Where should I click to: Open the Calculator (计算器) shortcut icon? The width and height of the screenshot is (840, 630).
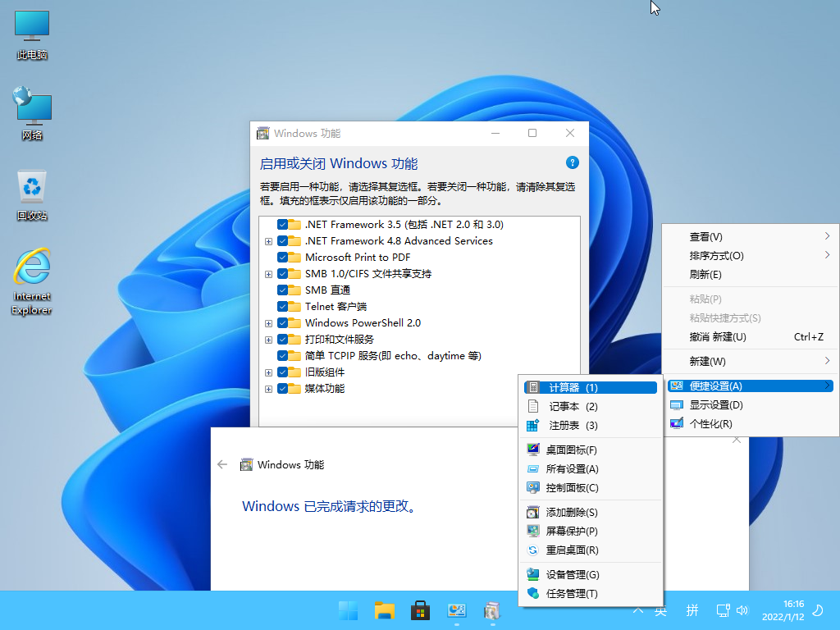tap(533, 387)
